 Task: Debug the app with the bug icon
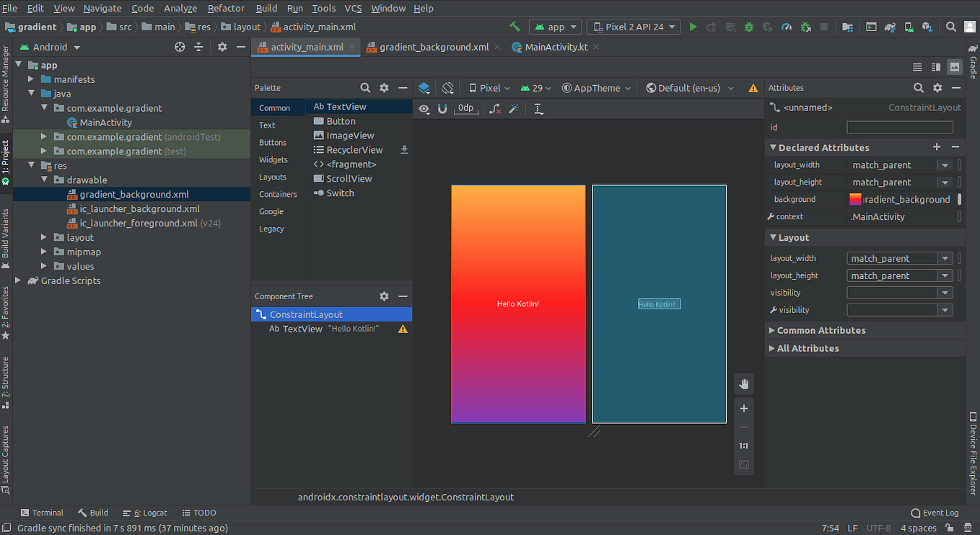(x=749, y=26)
